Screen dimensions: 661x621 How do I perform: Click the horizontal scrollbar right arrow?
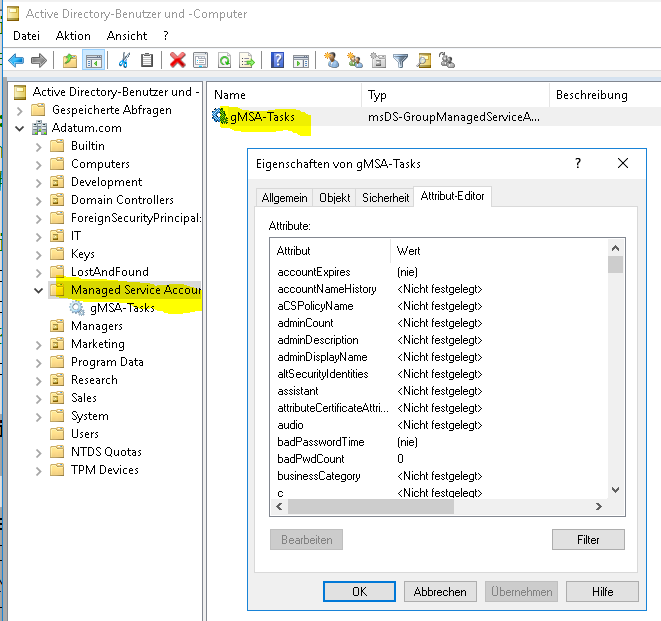(599, 506)
